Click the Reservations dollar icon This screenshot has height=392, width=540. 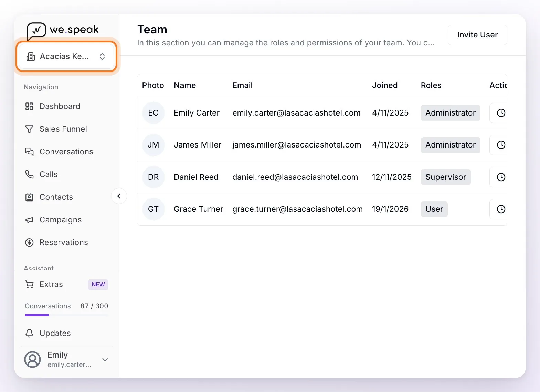pos(29,242)
